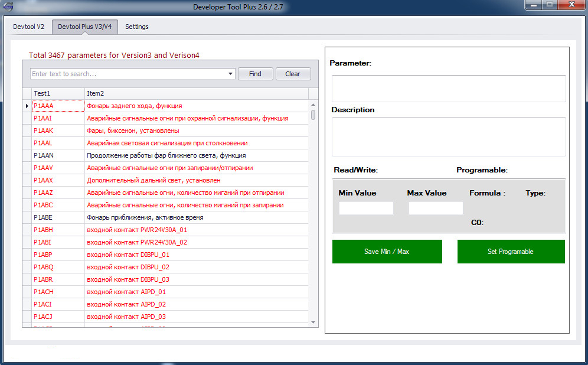Click the scroll up arrow in parameter list
The image size is (588, 365).
[x=313, y=105]
